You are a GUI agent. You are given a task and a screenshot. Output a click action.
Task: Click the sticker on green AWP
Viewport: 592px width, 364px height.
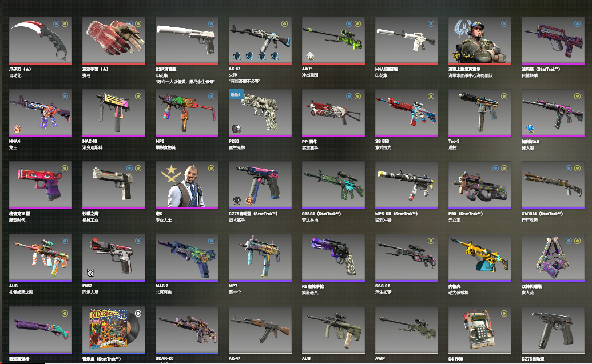point(310,56)
